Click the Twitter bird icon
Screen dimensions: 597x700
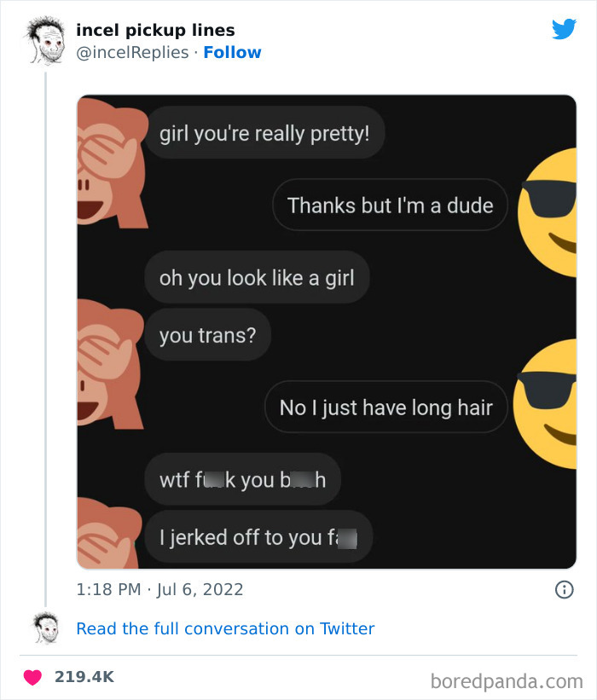pos(564,28)
